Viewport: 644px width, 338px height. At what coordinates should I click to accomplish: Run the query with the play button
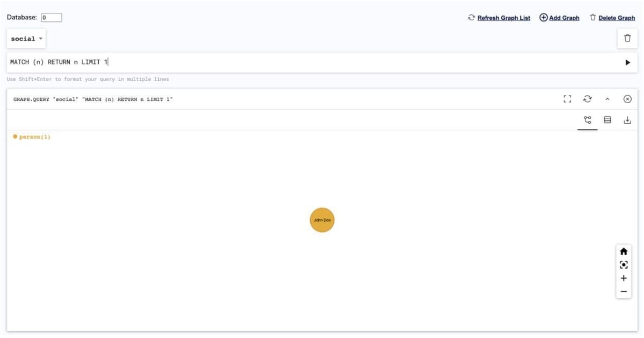click(x=627, y=62)
